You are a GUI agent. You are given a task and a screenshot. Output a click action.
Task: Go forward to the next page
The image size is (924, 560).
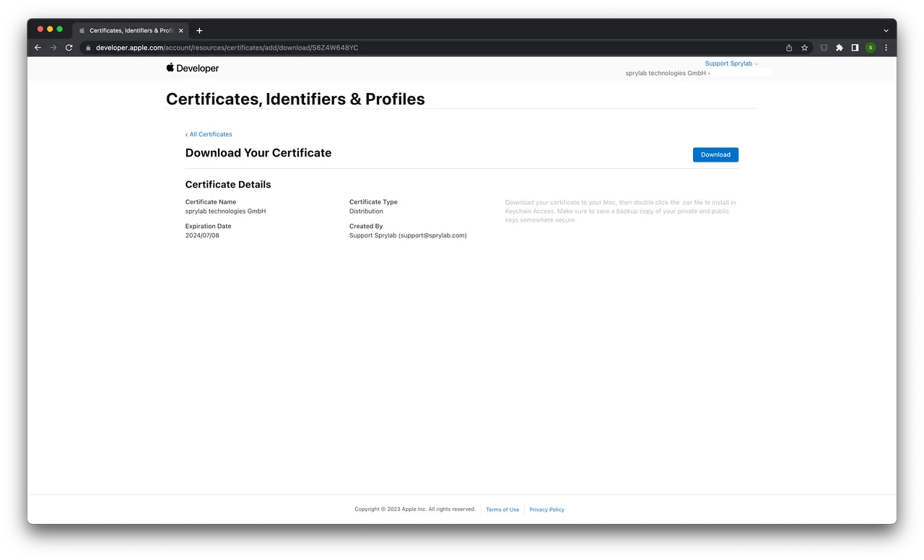53,48
